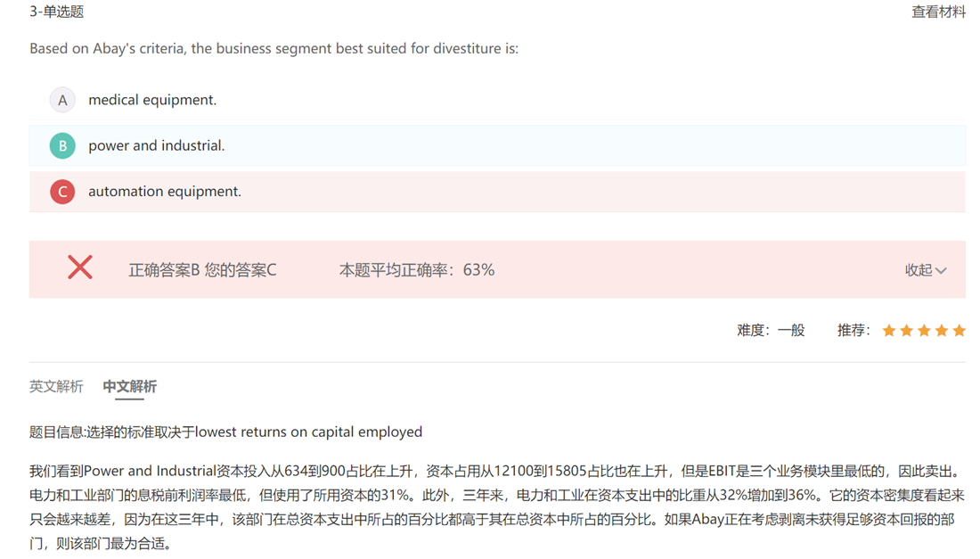The image size is (980, 559).
Task: Click the "medical equipment." answer text
Action: pos(152,100)
